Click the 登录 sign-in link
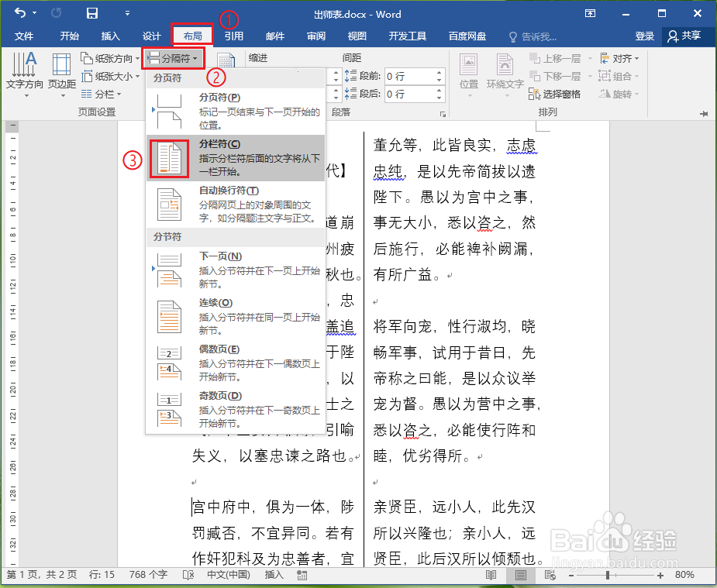The height and width of the screenshot is (588, 717). coord(646,34)
